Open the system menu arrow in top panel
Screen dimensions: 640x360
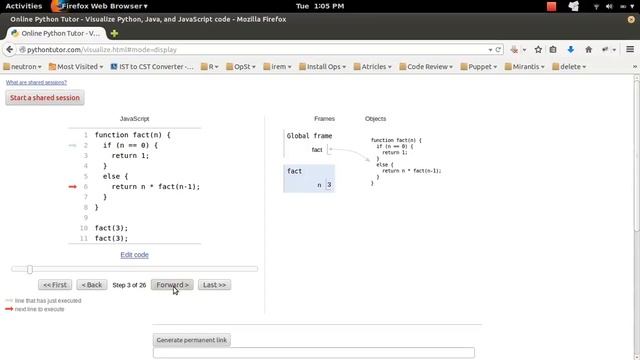point(633,7)
